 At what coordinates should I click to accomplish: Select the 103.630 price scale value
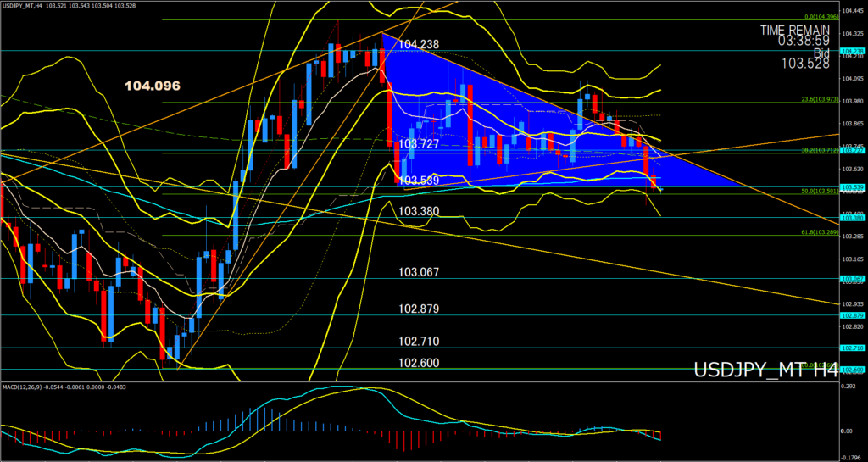point(853,169)
